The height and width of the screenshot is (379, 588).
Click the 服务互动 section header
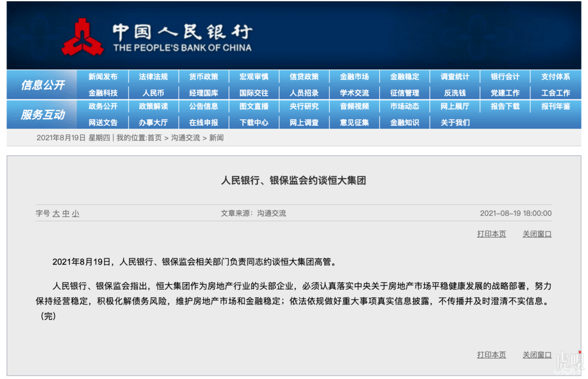[43, 115]
